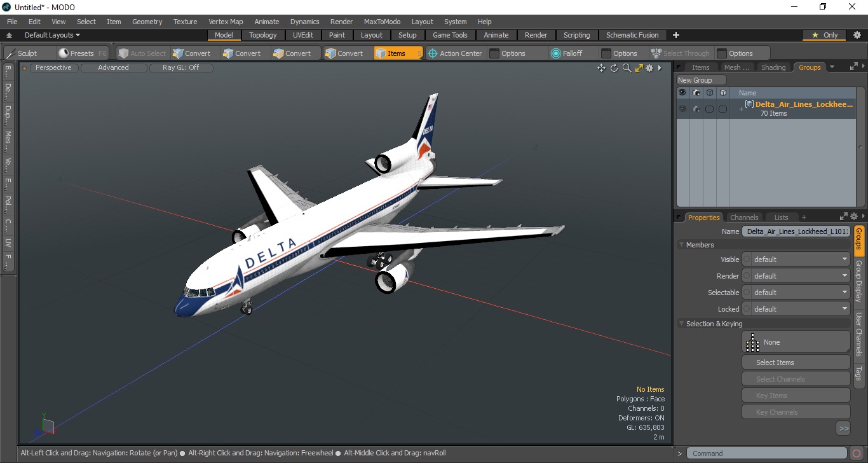The width and height of the screenshot is (868, 463).
Task: Open the MaxToModo menu
Action: pos(382,22)
